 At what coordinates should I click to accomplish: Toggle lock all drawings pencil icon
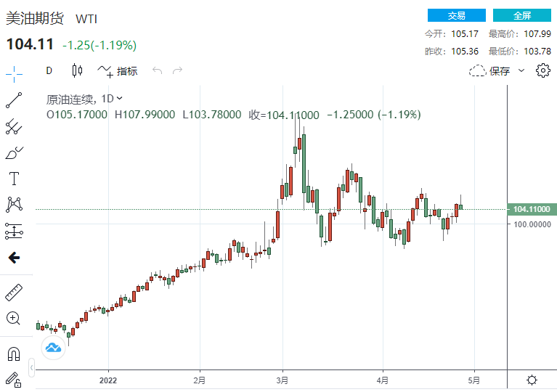coord(14,379)
